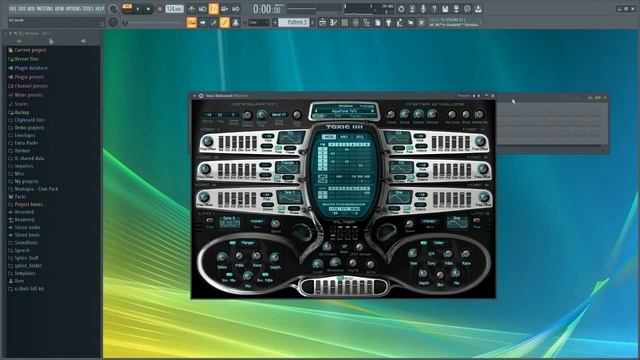
Task: Open the Playlist window icon
Action: click(322, 22)
